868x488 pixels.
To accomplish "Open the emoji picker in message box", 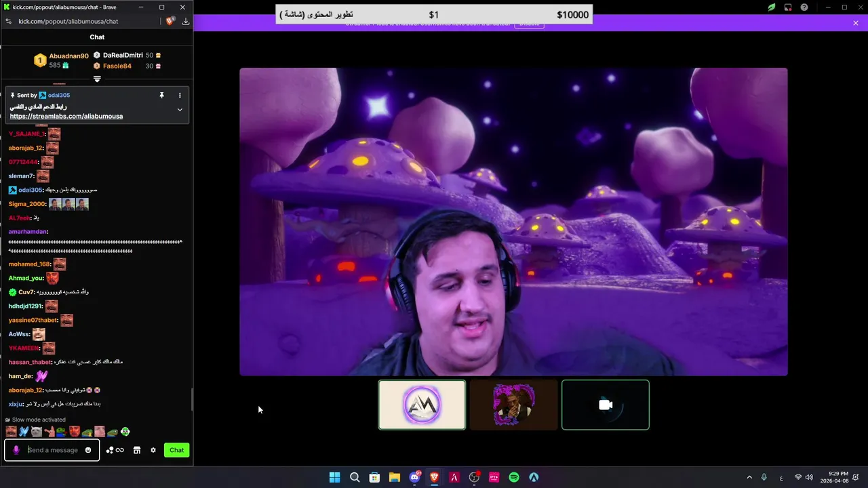I will [x=88, y=450].
